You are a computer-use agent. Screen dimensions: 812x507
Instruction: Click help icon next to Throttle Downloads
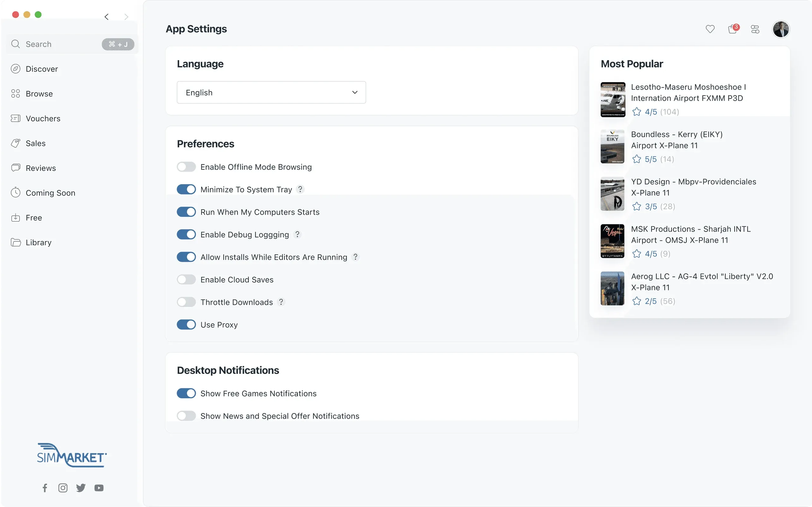pos(281,302)
